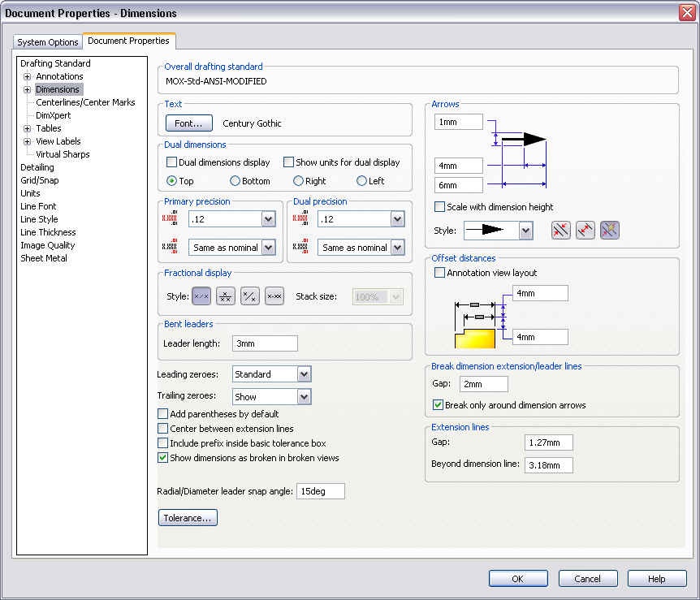The width and height of the screenshot is (700, 600).
Task: Confirm with the OK button
Action: [518, 579]
